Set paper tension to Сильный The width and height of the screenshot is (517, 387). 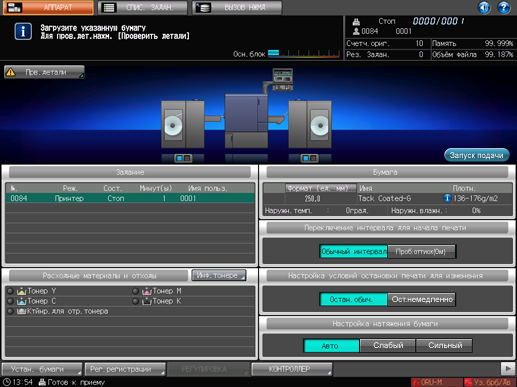pyautogui.click(x=444, y=346)
